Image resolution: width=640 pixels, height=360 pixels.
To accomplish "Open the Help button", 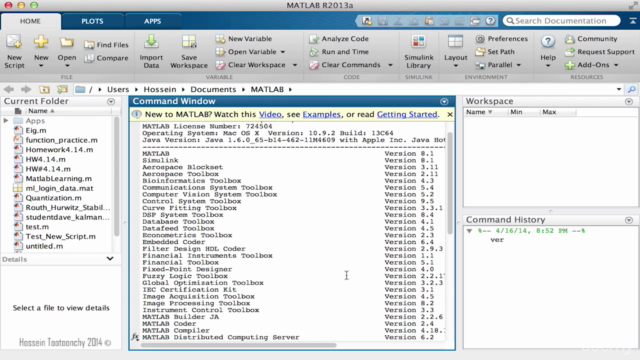I will 548,51.
